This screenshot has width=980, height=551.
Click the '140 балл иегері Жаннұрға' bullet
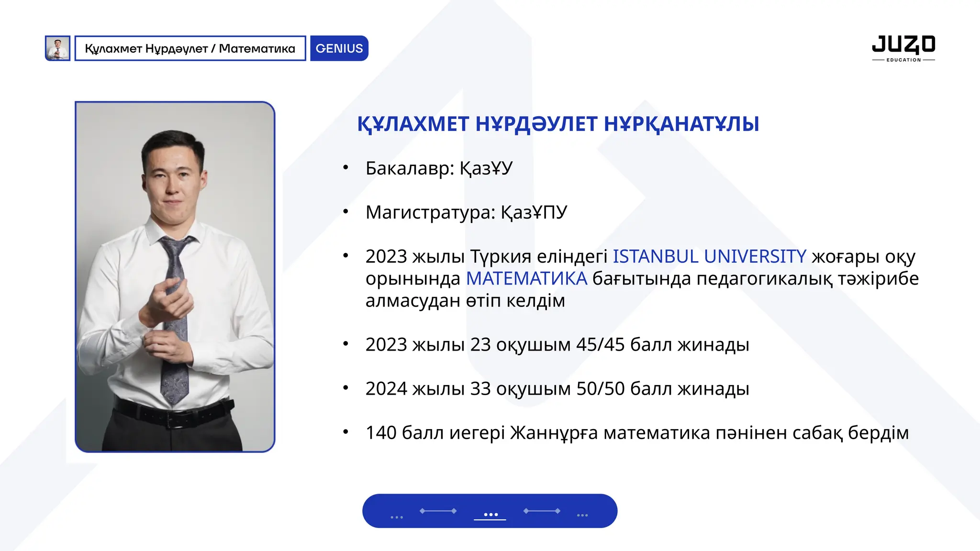(636, 432)
